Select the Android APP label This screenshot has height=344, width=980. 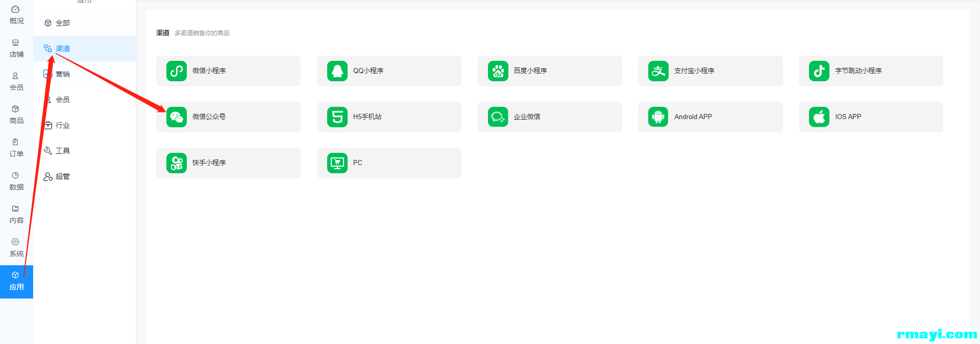click(693, 117)
